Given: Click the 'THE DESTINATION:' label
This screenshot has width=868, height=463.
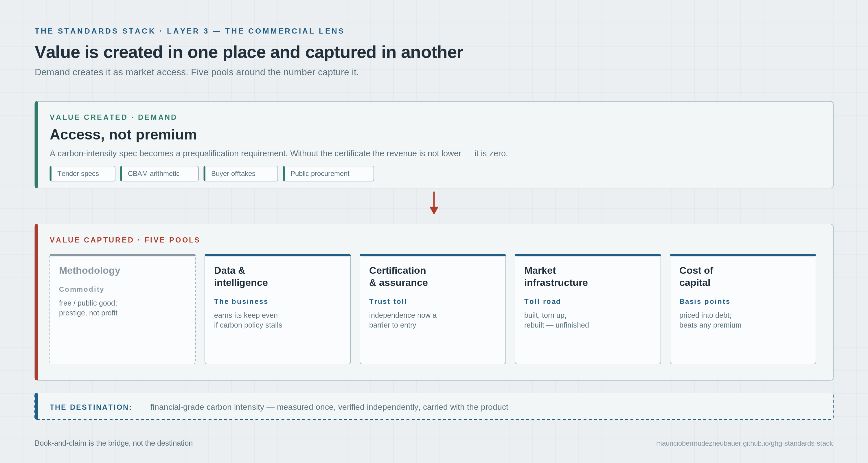Looking at the screenshot, I should [x=91, y=407].
